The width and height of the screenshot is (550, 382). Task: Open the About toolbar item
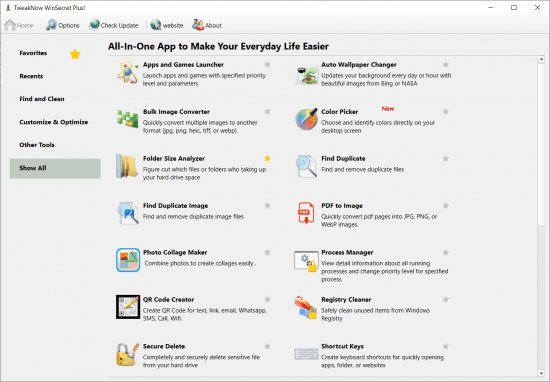tap(207, 25)
